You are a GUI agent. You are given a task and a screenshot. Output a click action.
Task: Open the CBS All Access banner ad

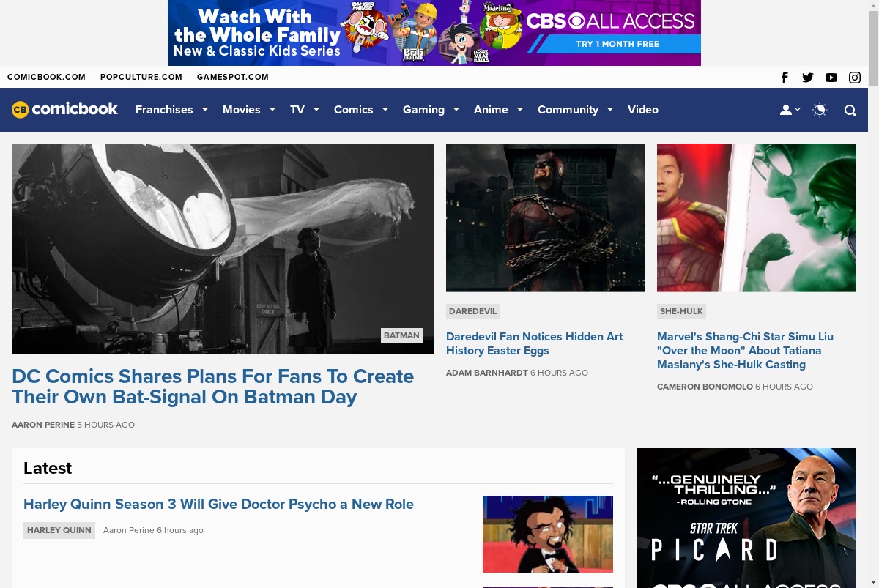434,33
